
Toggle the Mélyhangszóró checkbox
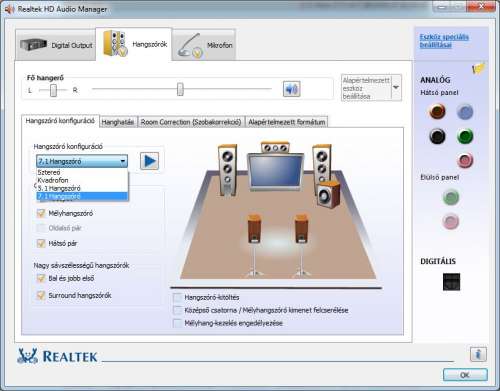click(41, 213)
